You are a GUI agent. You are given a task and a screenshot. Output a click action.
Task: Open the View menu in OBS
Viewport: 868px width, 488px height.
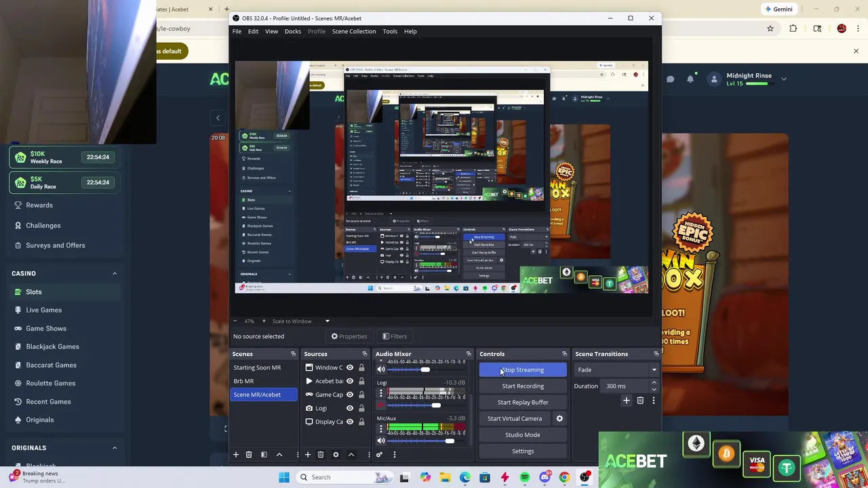pyautogui.click(x=271, y=31)
